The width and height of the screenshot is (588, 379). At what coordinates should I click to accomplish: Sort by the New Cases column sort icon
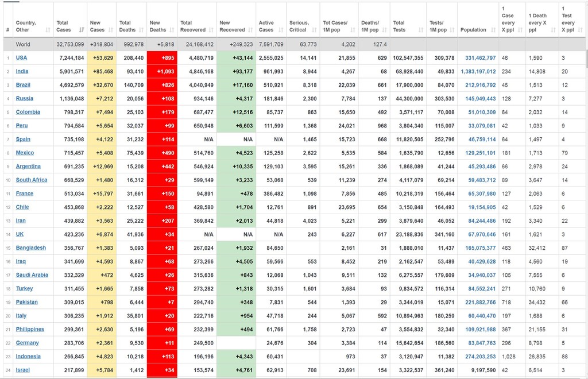tap(111, 30)
